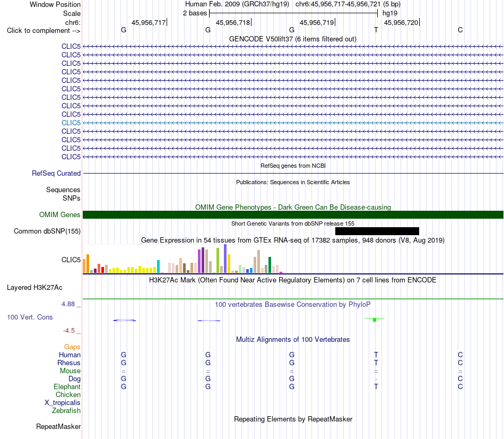504x439 pixels.
Task: Open the OMIM Gene Phenotypes track title
Action: (x=293, y=207)
